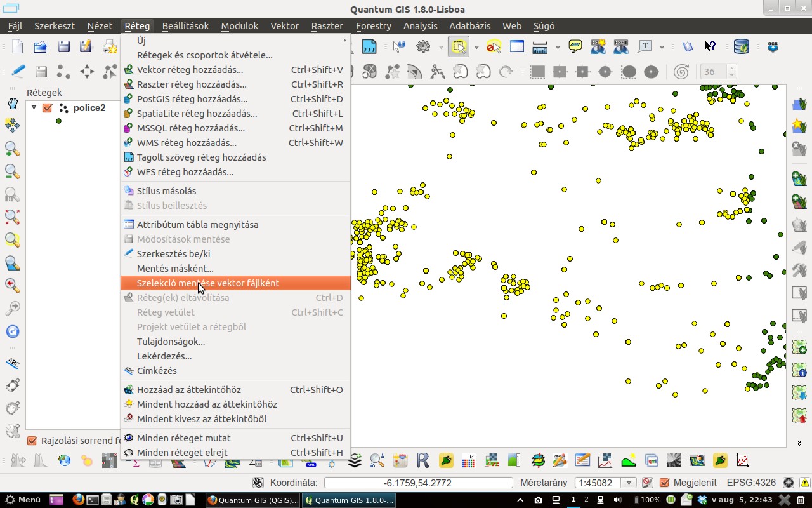This screenshot has height=508, width=812.
Task: Click the Open project folder icon
Action: point(41,46)
